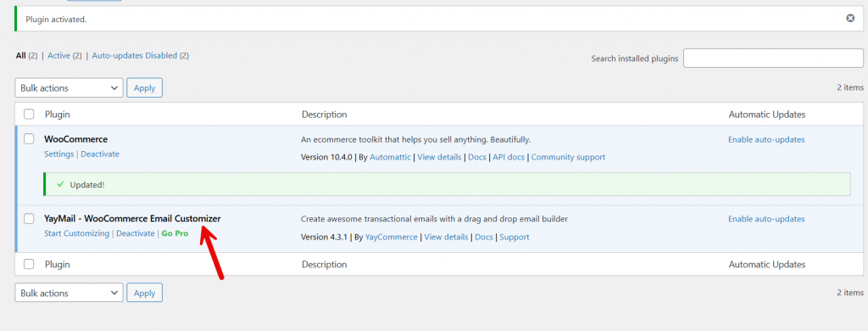Click the green checkmark in Updated notice
The height and width of the screenshot is (331, 868).
tap(60, 184)
